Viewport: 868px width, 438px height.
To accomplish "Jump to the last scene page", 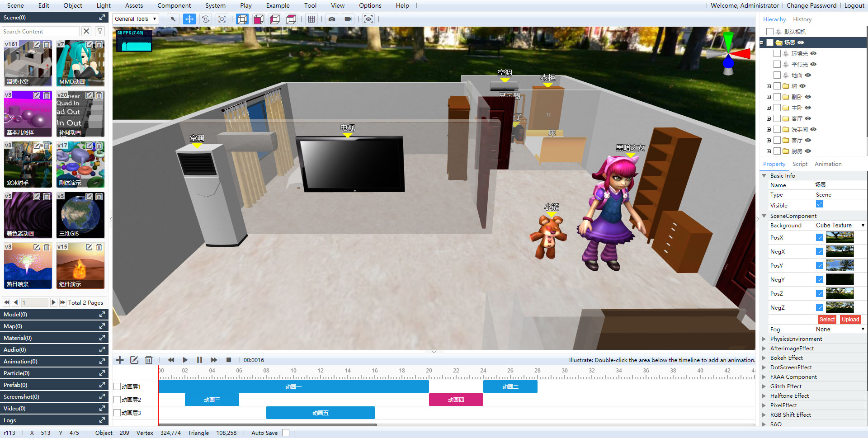I will (x=62, y=302).
